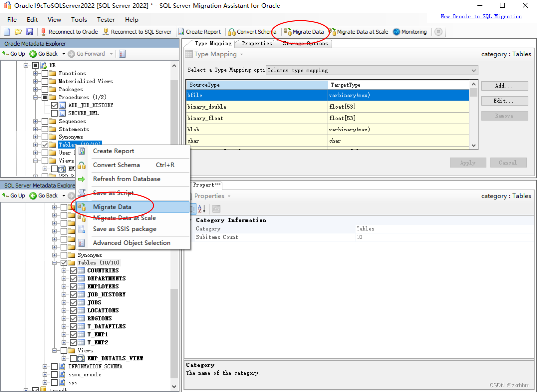Click Reconnect to SQL Server toolbar button
The image size is (537, 392).
(x=137, y=32)
